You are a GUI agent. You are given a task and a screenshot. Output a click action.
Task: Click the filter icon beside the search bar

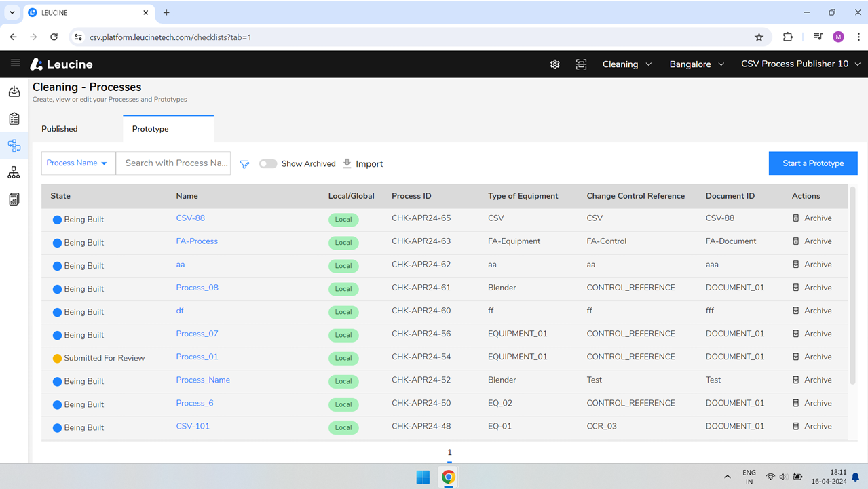pos(244,163)
